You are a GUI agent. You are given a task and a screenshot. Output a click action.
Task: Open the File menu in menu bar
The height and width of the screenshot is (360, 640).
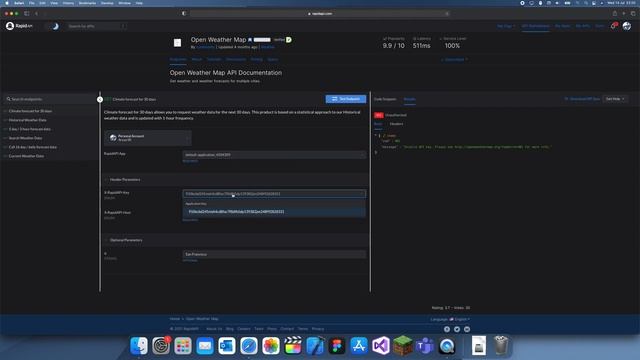click(31, 3)
